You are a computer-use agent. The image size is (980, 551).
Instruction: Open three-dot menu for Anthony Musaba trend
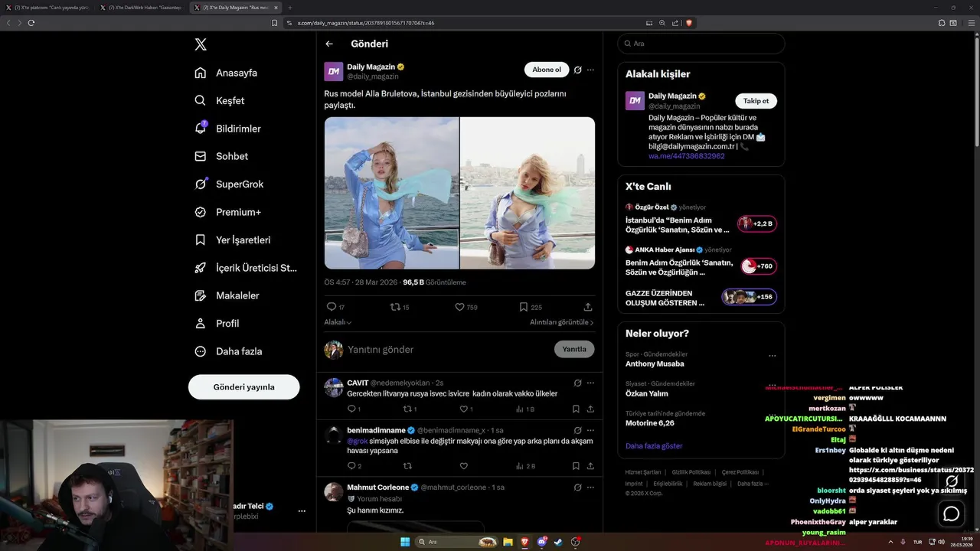(x=772, y=356)
